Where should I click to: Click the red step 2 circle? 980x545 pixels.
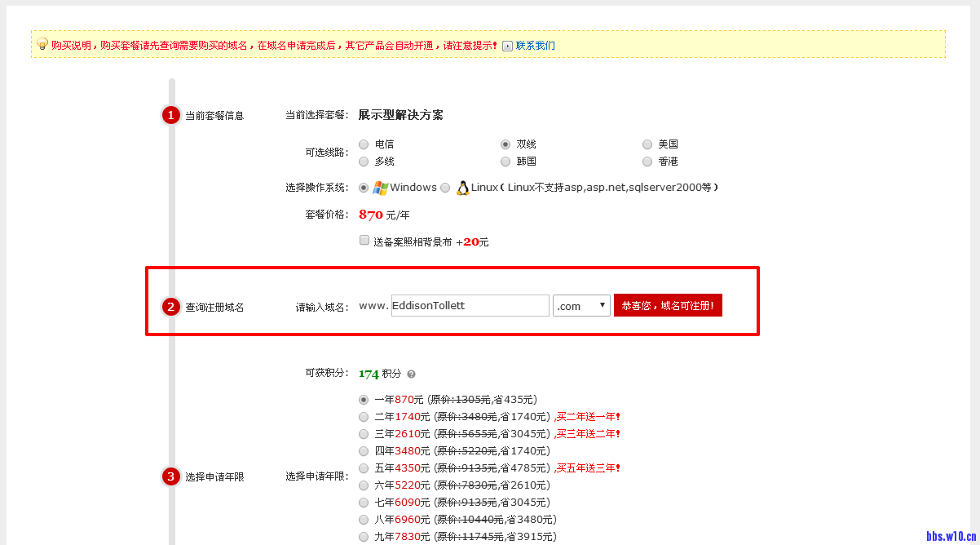coord(170,307)
